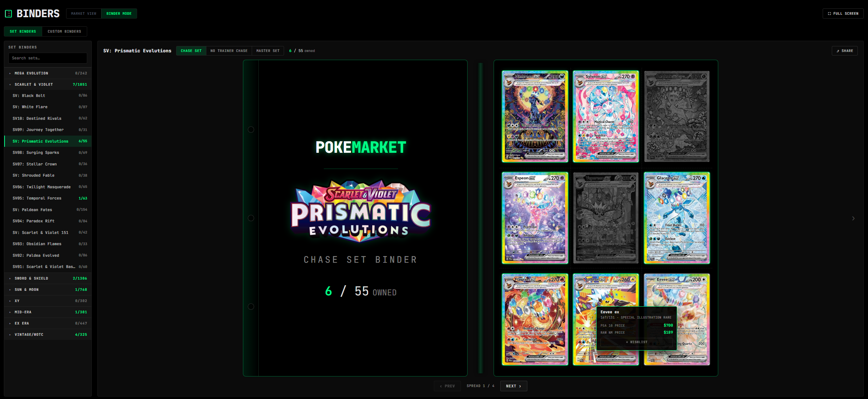This screenshot has height=399, width=868.
Task: Expand the Mega Evolution group
Action: click(x=48, y=73)
